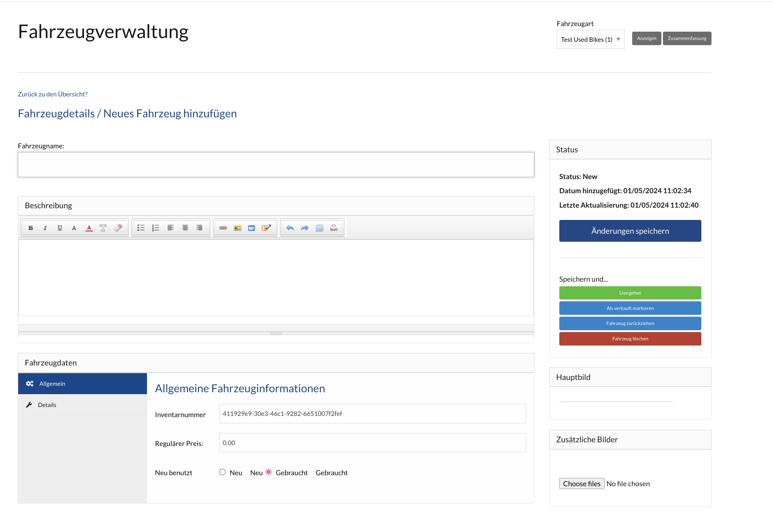
Task: Insert a bulleted list
Action: point(141,228)
